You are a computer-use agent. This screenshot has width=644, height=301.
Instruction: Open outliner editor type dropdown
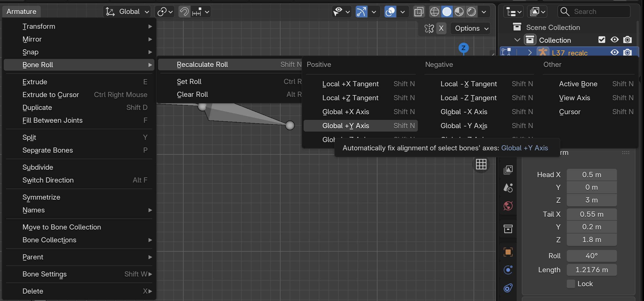[x=514, y=12]
